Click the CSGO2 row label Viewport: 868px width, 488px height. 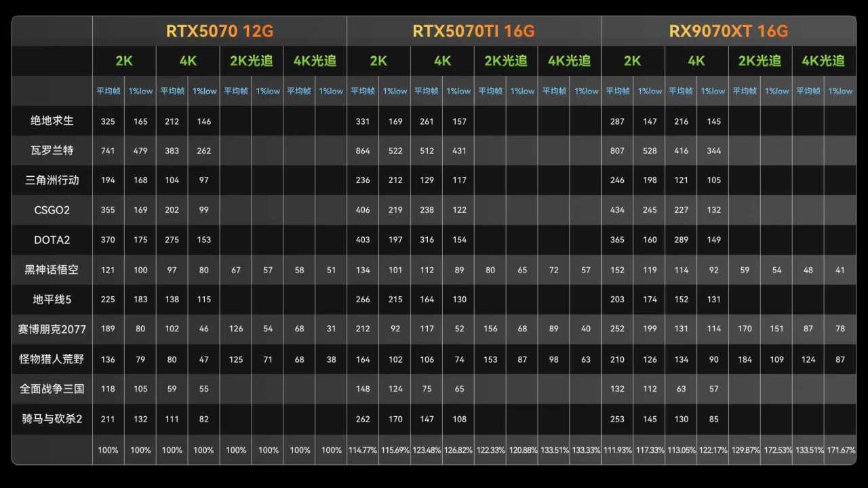click(52, 210)
